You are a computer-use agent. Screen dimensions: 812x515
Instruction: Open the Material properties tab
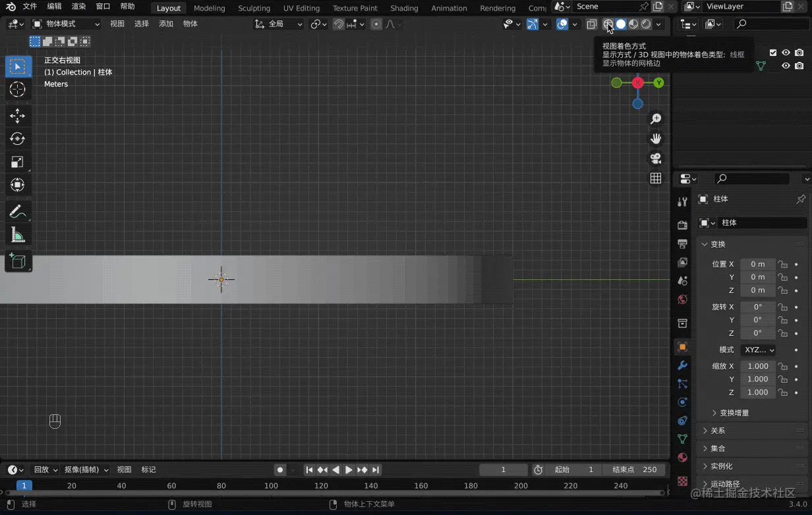(x=682, y=457)
